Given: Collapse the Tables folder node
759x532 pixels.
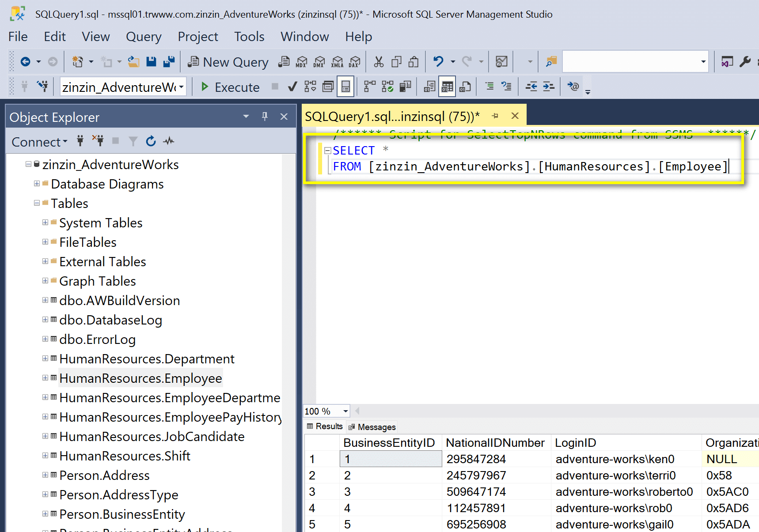Looking at the screenshot, I should click(x=37, y=203).
